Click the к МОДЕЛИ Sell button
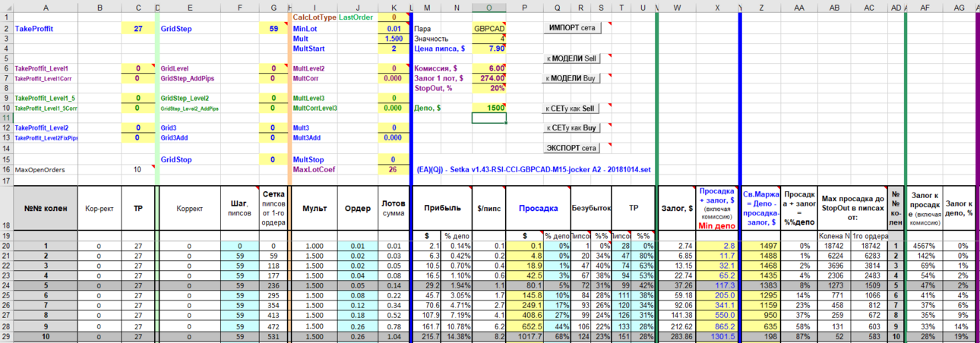Viewport: 980px width, 343px height. (572, 58)
